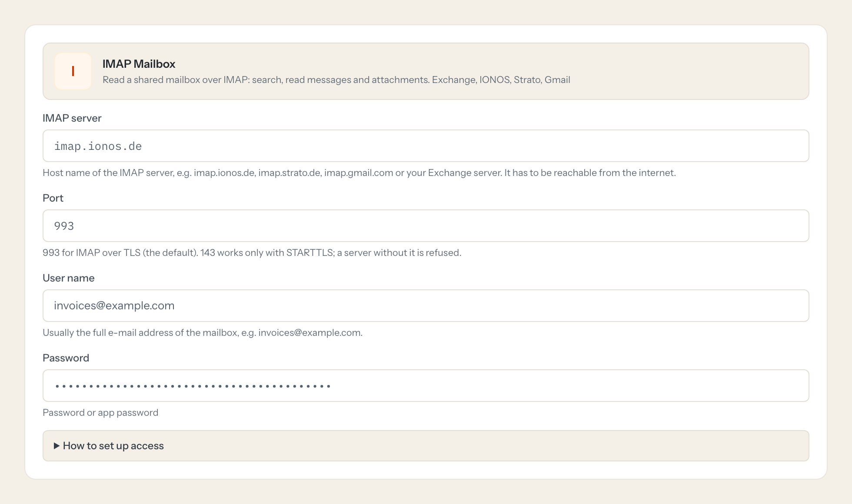The width and height of the screenshot is (852, 504).
Task: Click the hint starting "Host name of the IMAP server"
Action: pos(359,173)
